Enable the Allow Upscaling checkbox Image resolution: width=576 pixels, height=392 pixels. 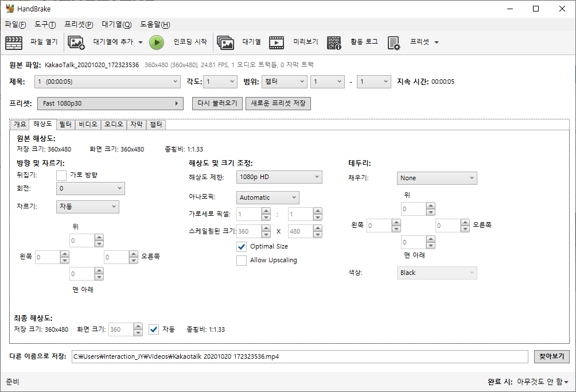242,261
